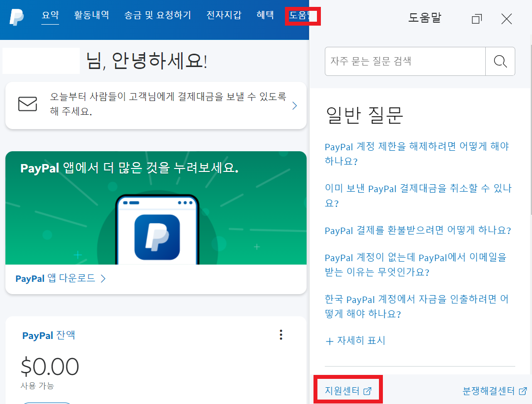This screenshot has width=532, height=404.
Task: Pop out the help panel window icon
Action: (x=477, y=19)
